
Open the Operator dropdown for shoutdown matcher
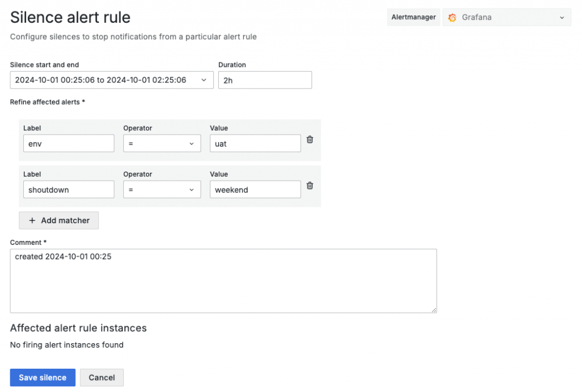[x=162, y=190]
